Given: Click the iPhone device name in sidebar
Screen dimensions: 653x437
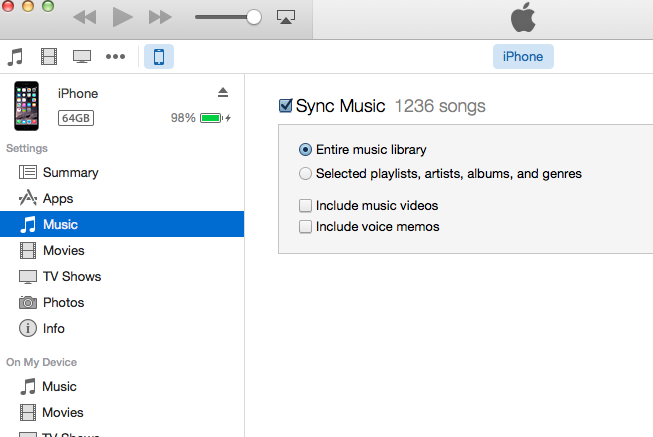Looking at the screenshot, I should click(78, 93).
